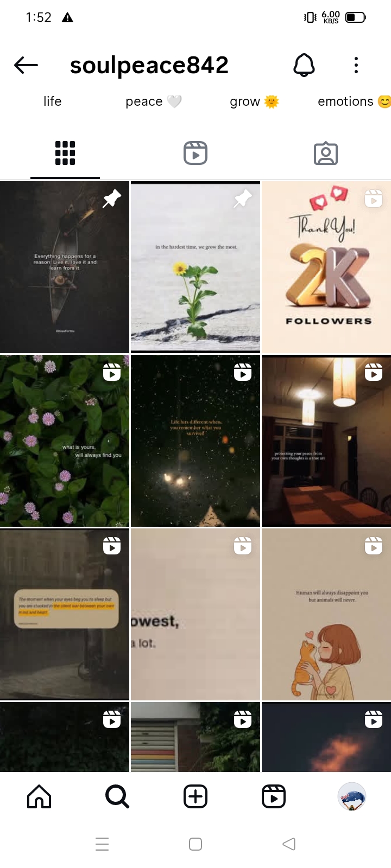Open pinned yellow flower post

click(195, 267)
